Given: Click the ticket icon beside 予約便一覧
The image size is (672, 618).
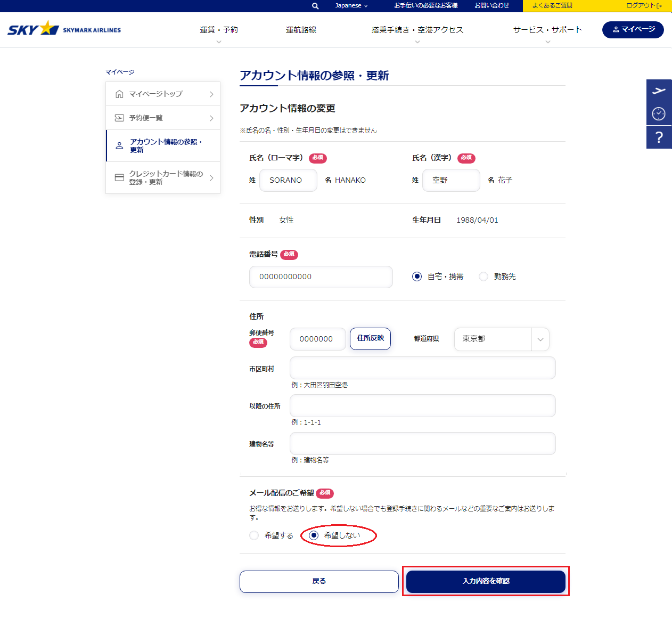Looking at the screenshot, I should (x=119, y=118).
